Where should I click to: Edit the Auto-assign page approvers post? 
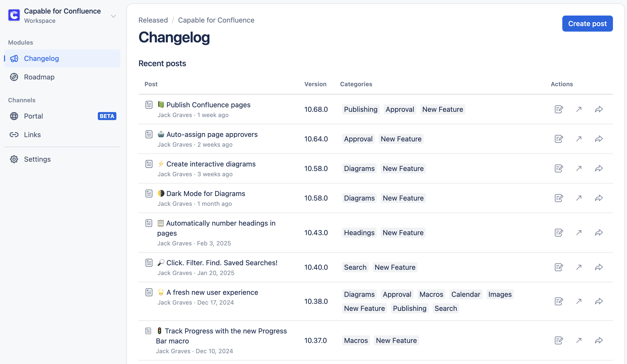pyautogui.click(x=559, y=139)
